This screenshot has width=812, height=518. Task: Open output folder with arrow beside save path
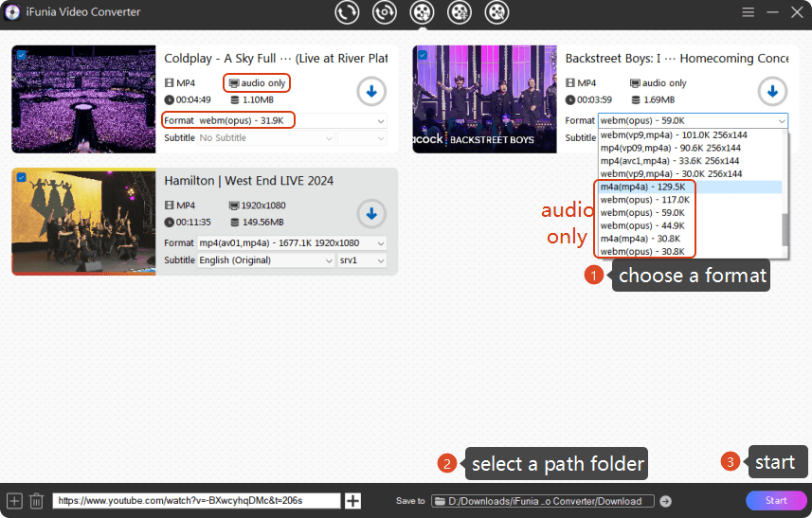[x=665, y=501]
